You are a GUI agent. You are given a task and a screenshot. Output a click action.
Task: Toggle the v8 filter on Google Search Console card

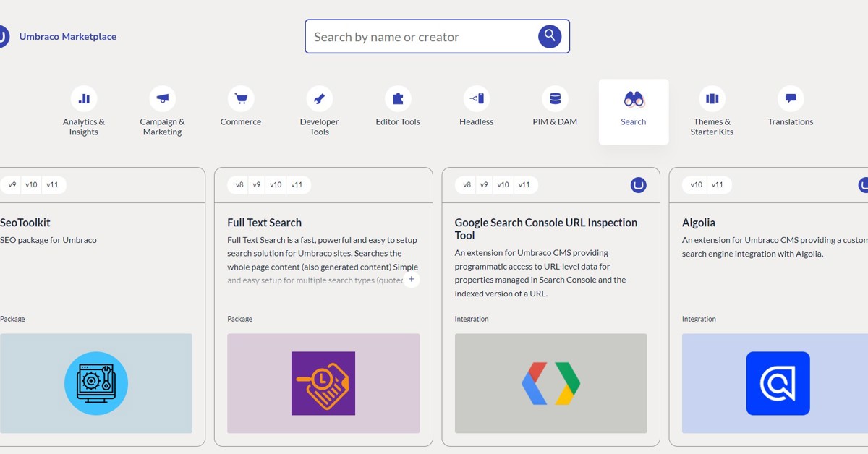(x=466, y=184)
